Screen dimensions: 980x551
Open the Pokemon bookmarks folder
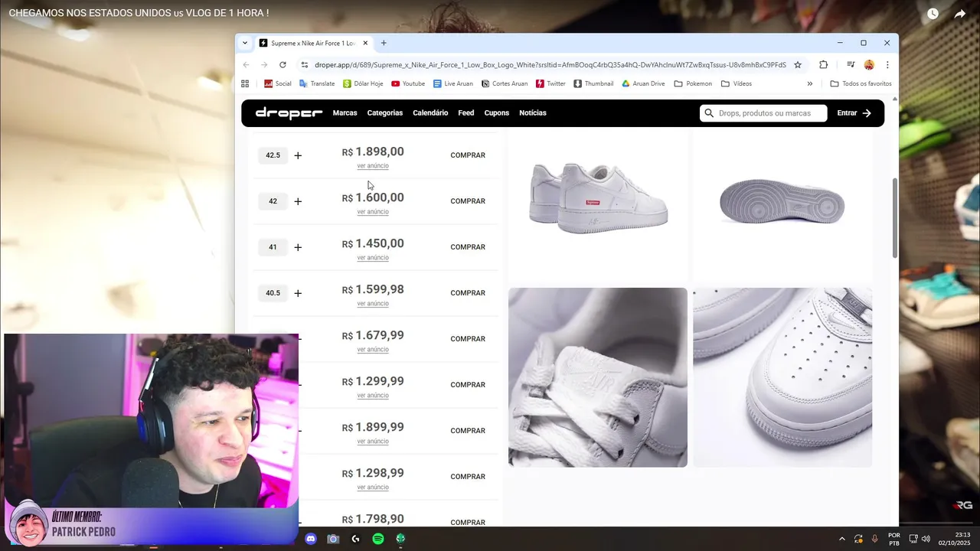tap(693, 83)
